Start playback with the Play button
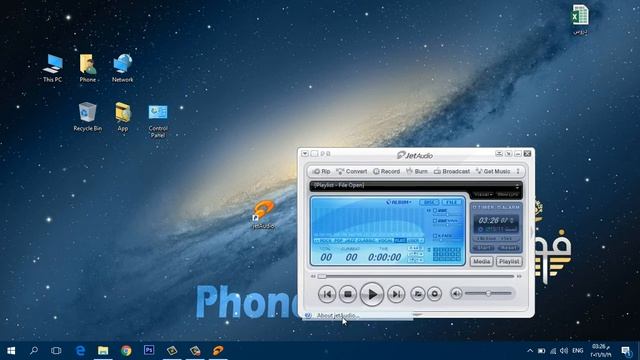This screenshot has height=360, width=640. click(x=372, y=294)
